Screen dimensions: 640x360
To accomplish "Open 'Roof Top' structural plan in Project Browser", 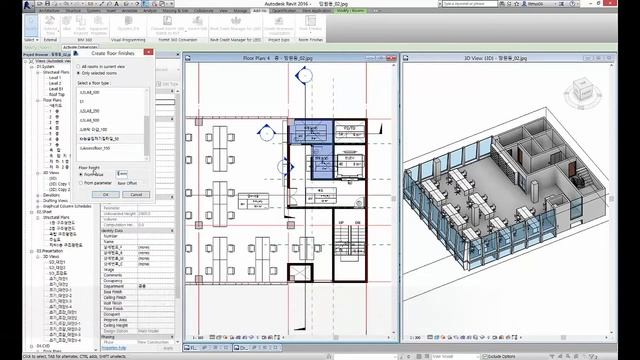I will pos(57,94).
